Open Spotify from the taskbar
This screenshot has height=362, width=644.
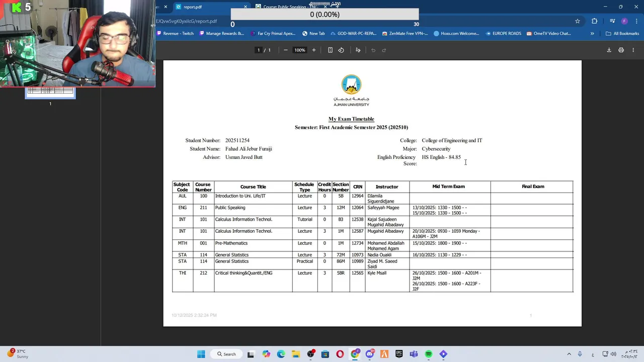pos(429,354)
